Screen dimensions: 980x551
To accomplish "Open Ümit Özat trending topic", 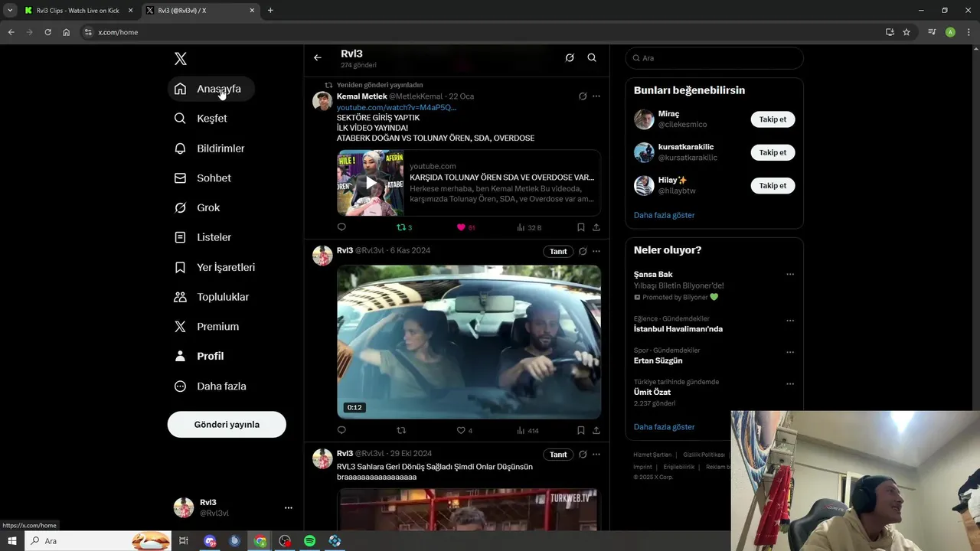I will [x=652, y=392].
